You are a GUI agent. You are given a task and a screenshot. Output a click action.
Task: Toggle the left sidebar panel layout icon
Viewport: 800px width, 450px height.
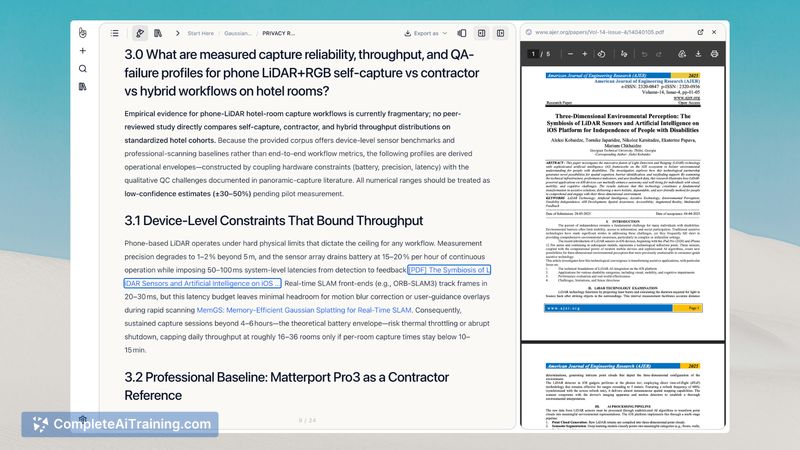(x=501, y=33)
